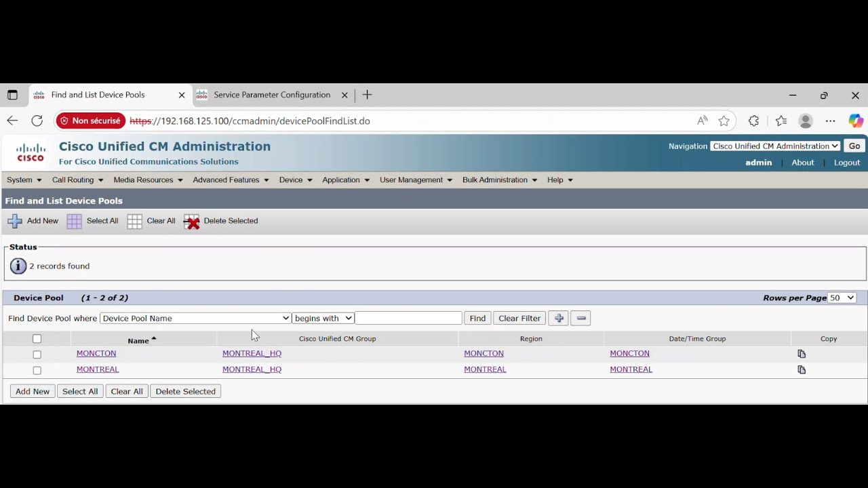Viewport: 868px width, 488px height.
Task: Click the Clear Filter button
Action: tap(519, 319)
